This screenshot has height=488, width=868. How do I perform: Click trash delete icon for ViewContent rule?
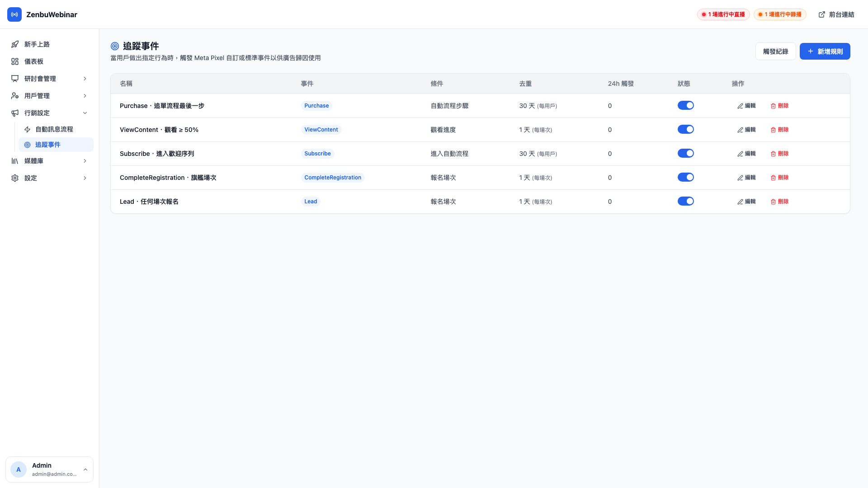point(773,130)
